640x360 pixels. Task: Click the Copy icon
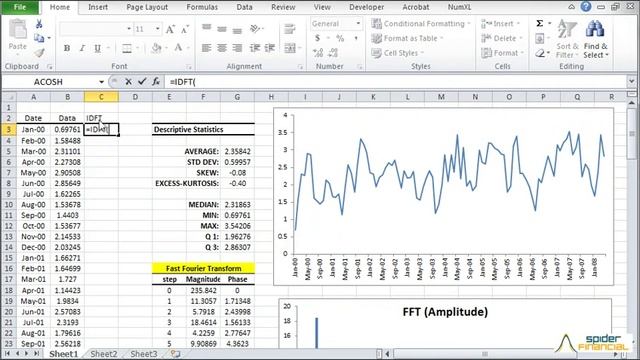point(39,38)
